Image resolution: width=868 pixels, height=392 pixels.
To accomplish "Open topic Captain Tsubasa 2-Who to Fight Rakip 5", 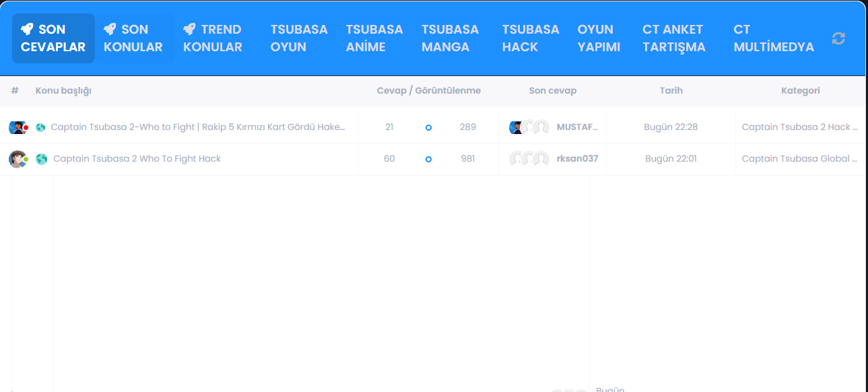I will coord(198,127).
